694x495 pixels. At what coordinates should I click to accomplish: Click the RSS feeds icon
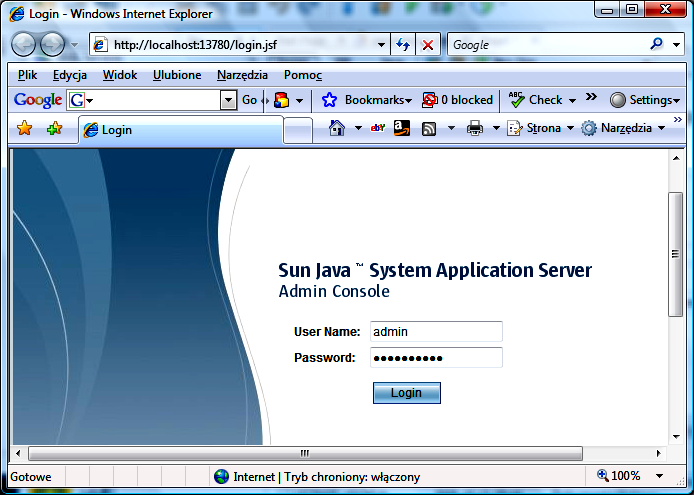pos(429,128)
